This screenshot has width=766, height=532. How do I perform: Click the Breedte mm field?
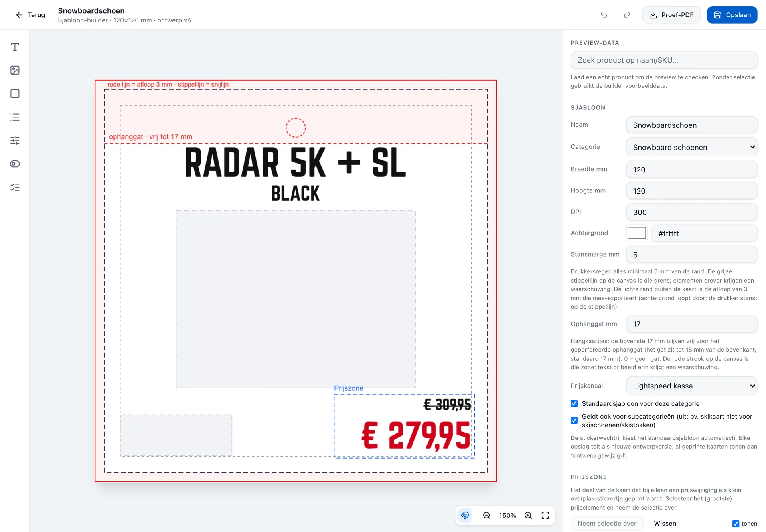[x=691, y=170]
